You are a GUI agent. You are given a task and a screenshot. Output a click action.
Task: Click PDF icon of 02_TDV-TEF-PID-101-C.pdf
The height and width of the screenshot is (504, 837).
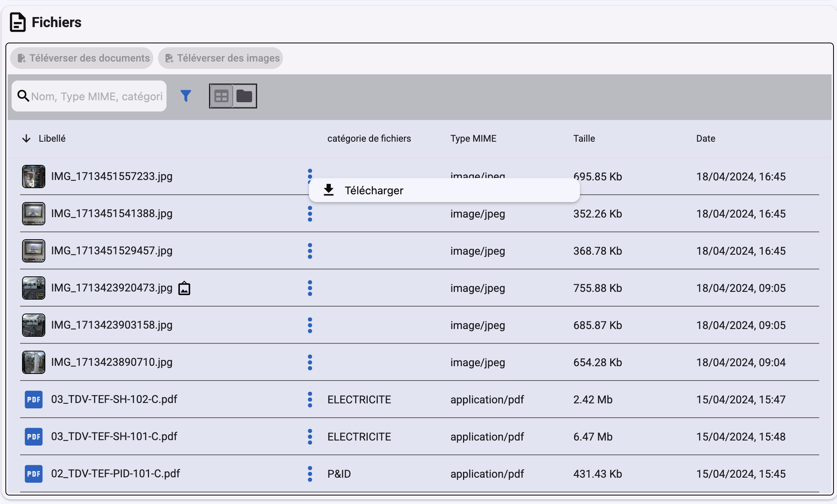pos(34,474)
